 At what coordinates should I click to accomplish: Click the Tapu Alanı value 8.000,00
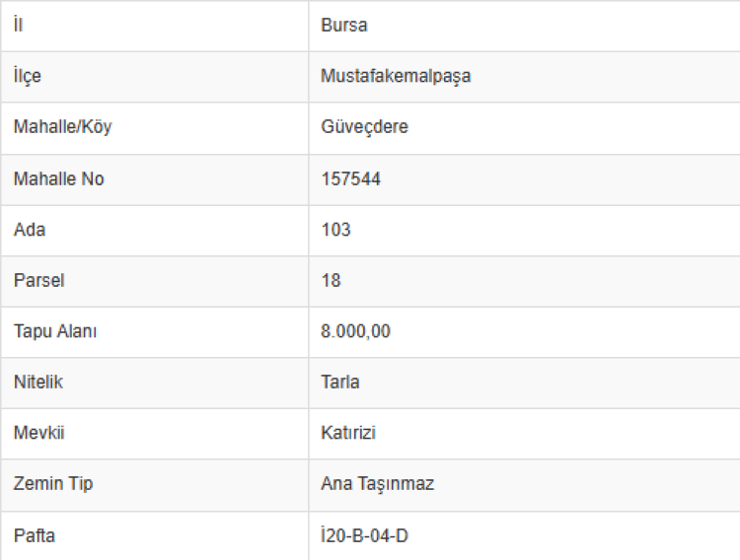tap(355, 331)
